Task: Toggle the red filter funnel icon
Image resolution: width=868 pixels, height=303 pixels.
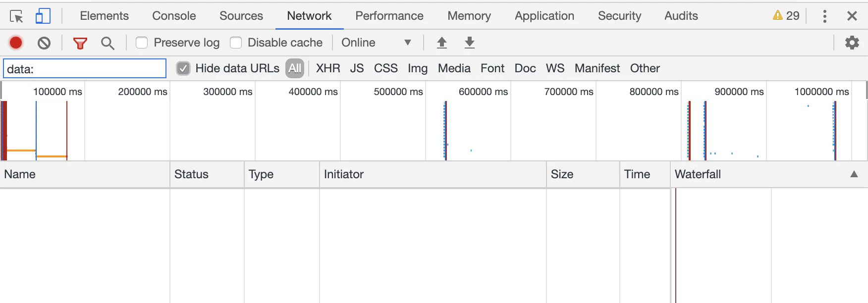Action: click(80, 43)
